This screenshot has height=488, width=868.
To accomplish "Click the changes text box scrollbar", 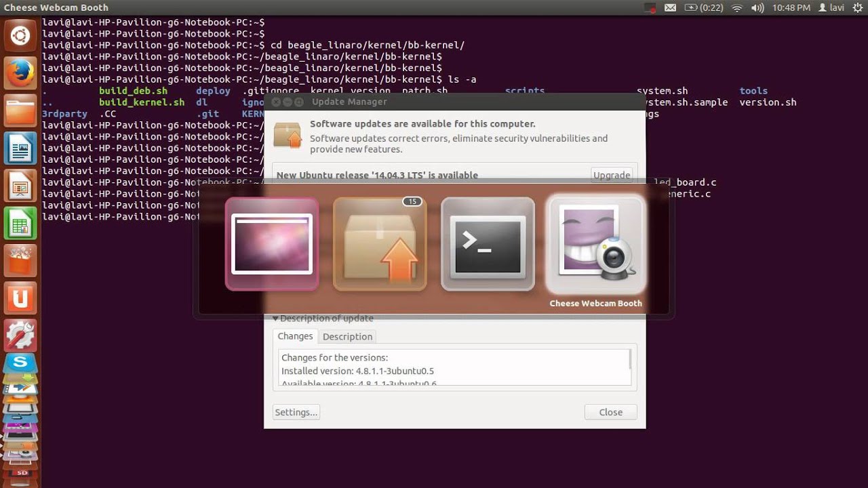I will (631, 359).
